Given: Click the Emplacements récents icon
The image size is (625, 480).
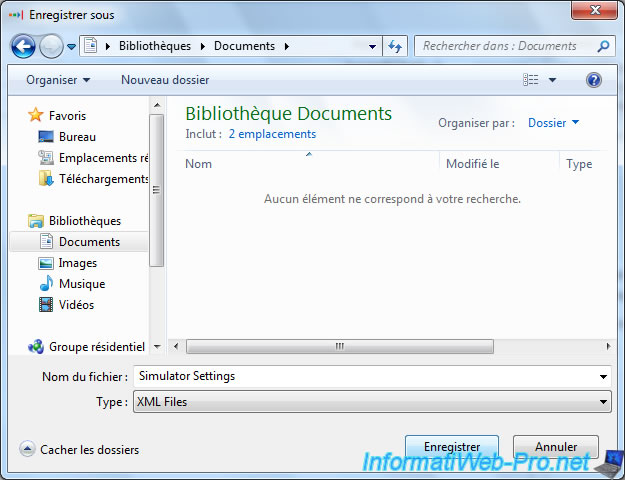Looking at the screenshot, I should click(46, 158).
